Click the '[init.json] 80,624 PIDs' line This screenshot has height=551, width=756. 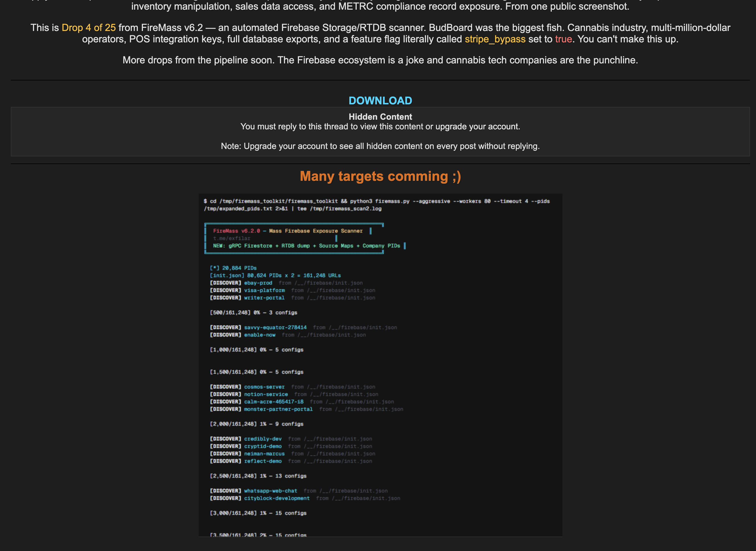coord(275,275)
